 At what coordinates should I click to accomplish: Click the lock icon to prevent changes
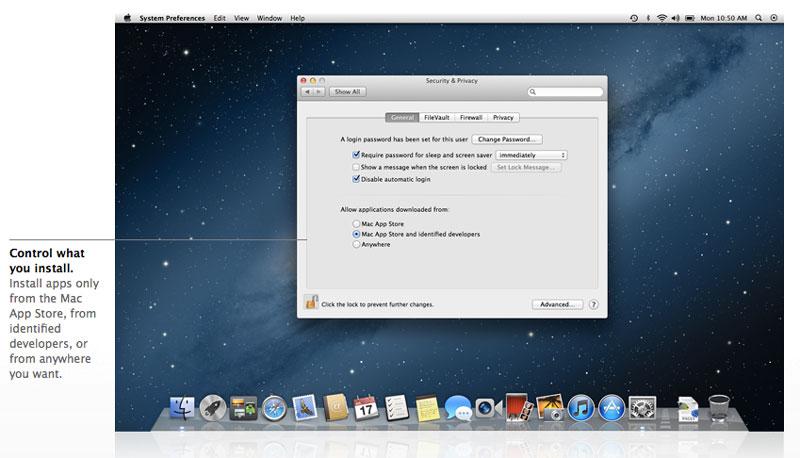pyautogui.click(x=311, y=302)
